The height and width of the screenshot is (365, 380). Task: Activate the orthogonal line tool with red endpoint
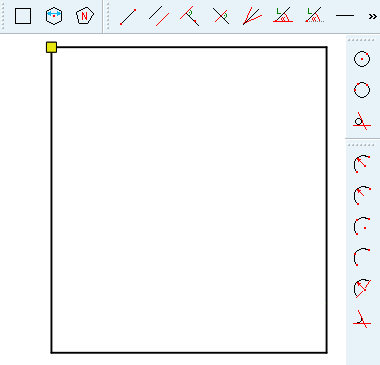190,16
